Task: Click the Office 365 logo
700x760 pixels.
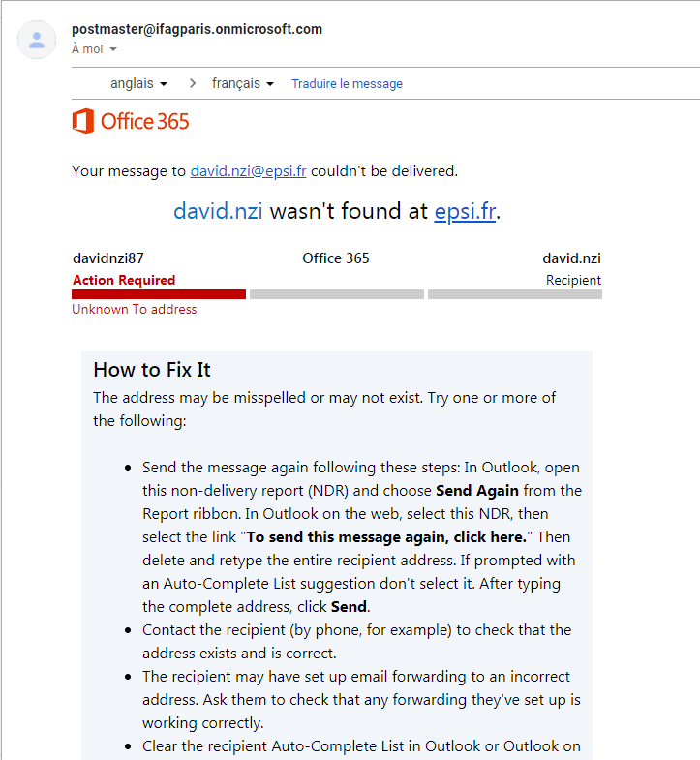Action: (131, 121)
